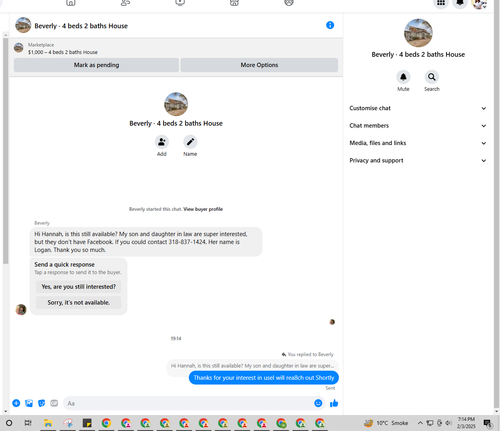
Task: Click the house photo in conversation center
Action: (176, 104)
